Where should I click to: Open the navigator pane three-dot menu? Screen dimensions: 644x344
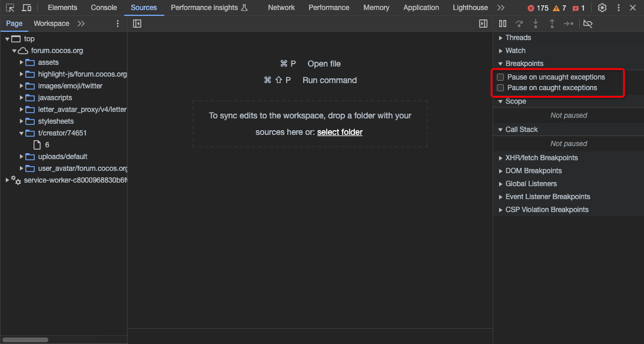pyautogui.click(x=118, y=24)
